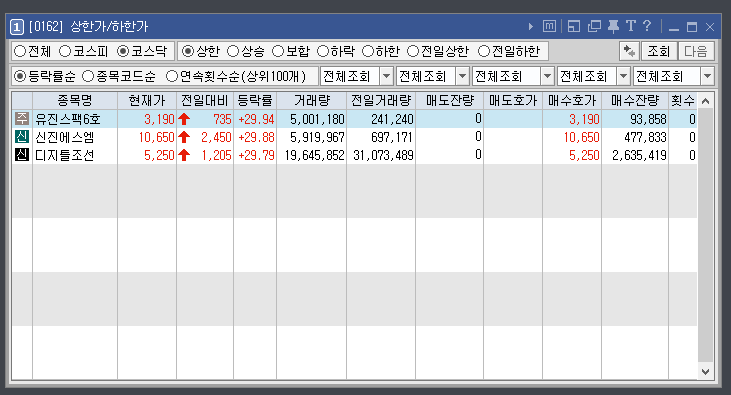Pin the window with the pushpin icon
Viewport: 731px width, 395px height.
click(x=614, y=27)
